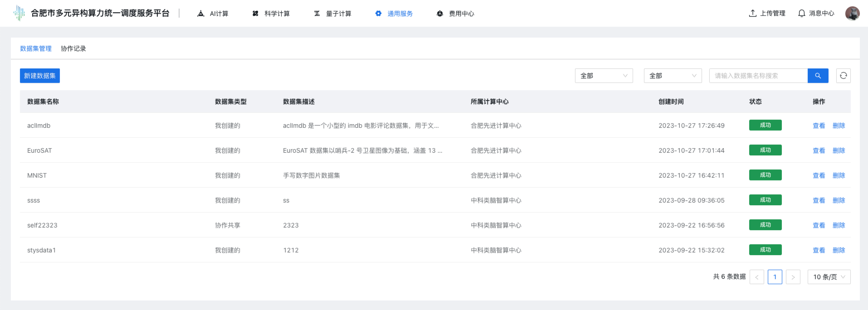Click the dataset name search field
868x310 pixels.
[x=758, y=76]
